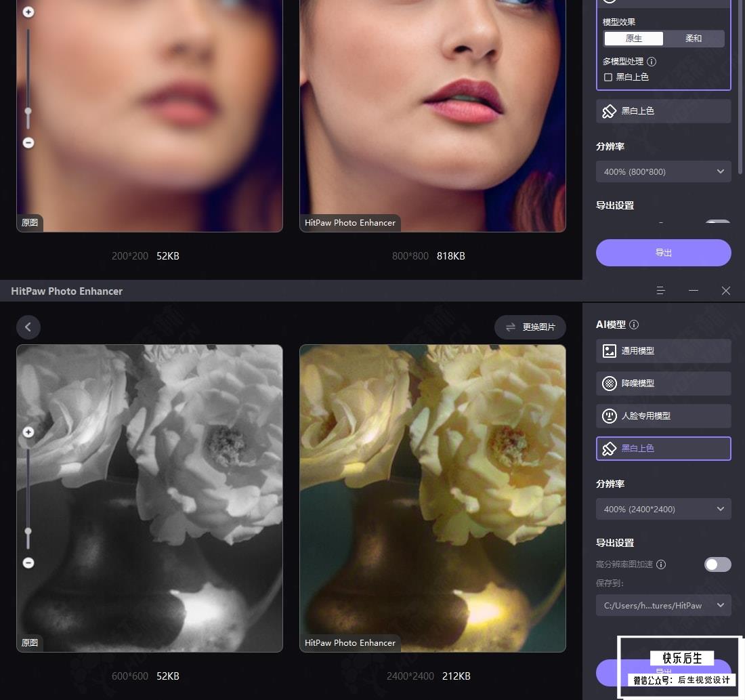Select the 原生 model effect option
This screenshot has width=745, height=700.
click(633, 39)
